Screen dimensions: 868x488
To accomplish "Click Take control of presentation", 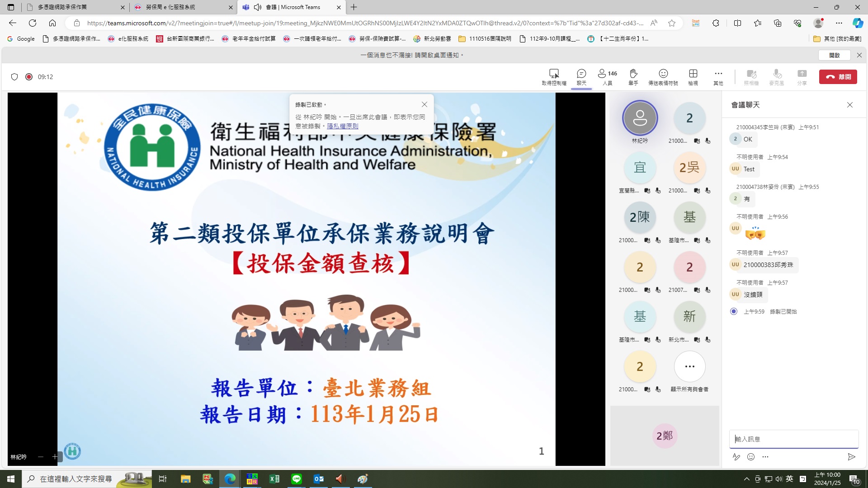I will (554, 76).
